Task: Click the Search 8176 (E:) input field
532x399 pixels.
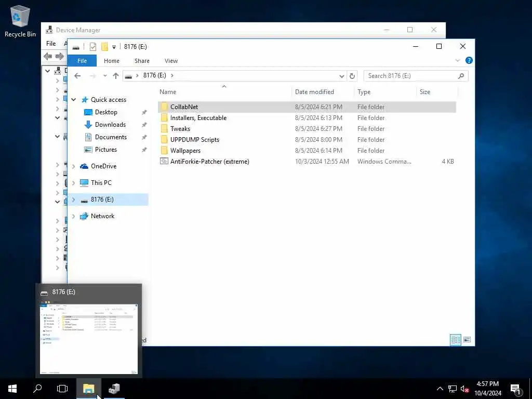Action: click(x=416, y=76)
